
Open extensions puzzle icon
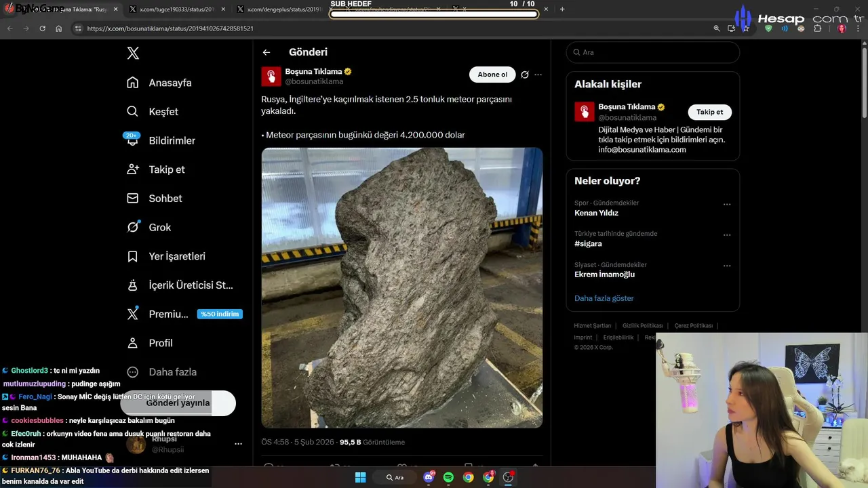tap(817, 28)
